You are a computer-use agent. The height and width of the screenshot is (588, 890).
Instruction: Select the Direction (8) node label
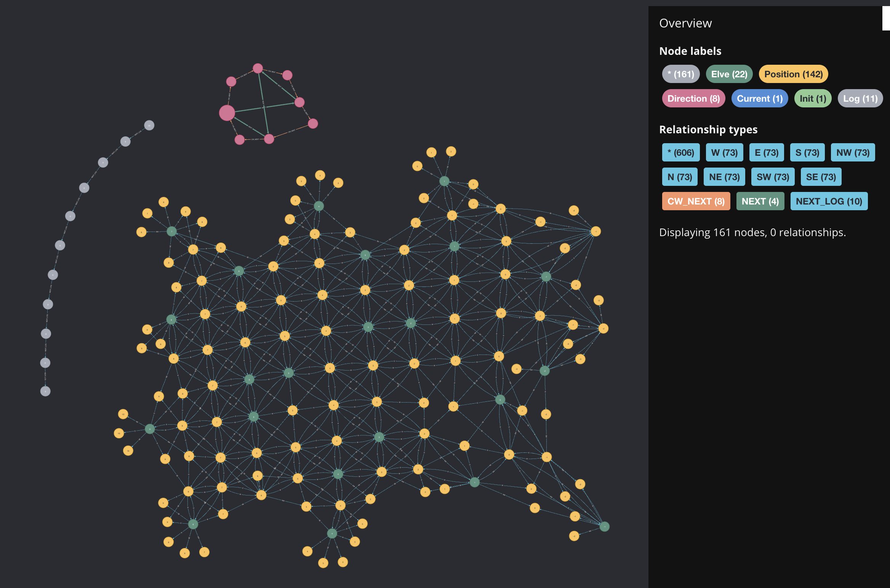(x=693, y=98)
